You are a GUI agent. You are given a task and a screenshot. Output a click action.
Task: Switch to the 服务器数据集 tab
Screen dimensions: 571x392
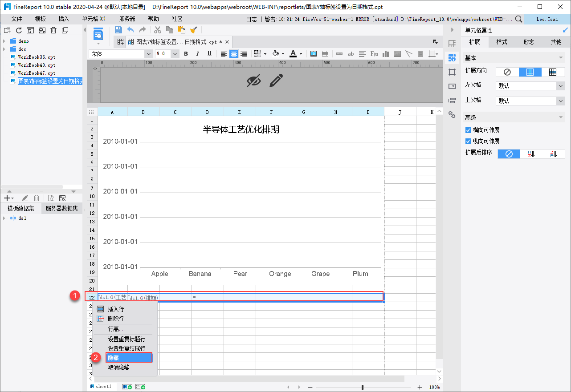[x=61, y=208]
